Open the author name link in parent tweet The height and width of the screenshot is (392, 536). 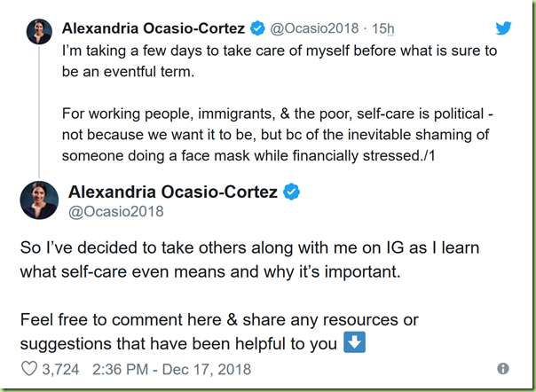click(154, 28)
